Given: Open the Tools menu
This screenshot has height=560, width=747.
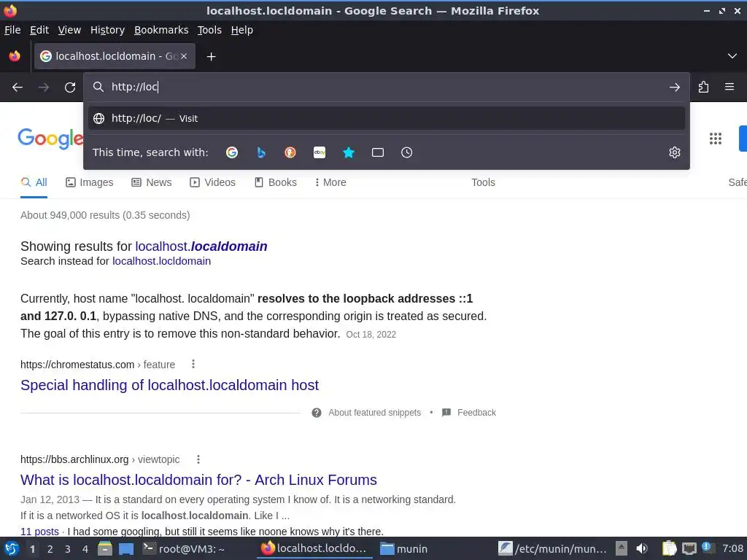Looking at the screenshot, I should tap(209, 30).
